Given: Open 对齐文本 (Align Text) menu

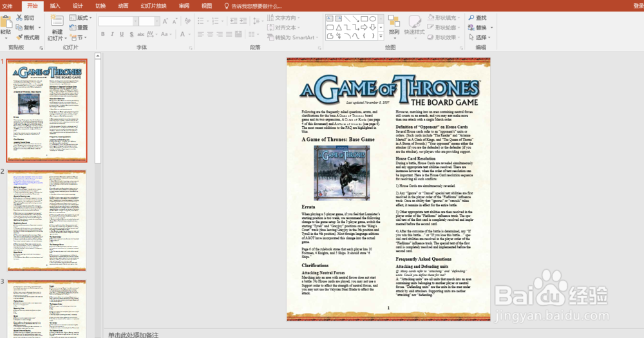Looking at the screenshot, I should coord(283,28).
